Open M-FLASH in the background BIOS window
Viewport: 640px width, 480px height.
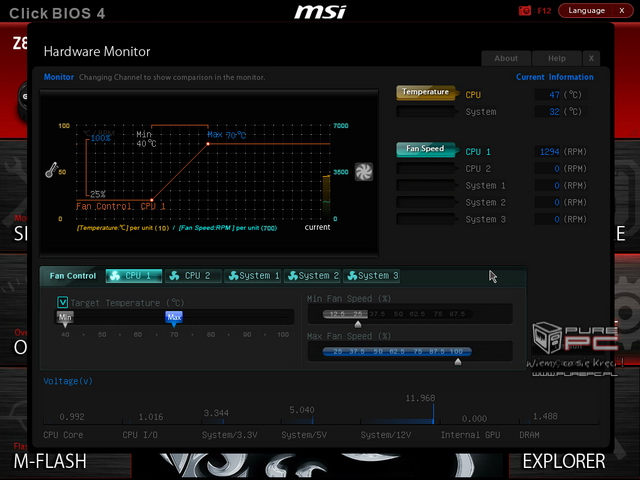point(50,461)
